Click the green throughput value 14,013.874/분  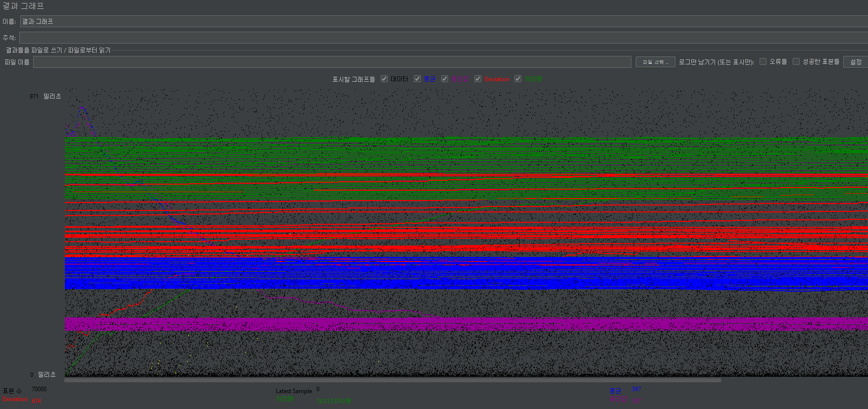point(334,401)
